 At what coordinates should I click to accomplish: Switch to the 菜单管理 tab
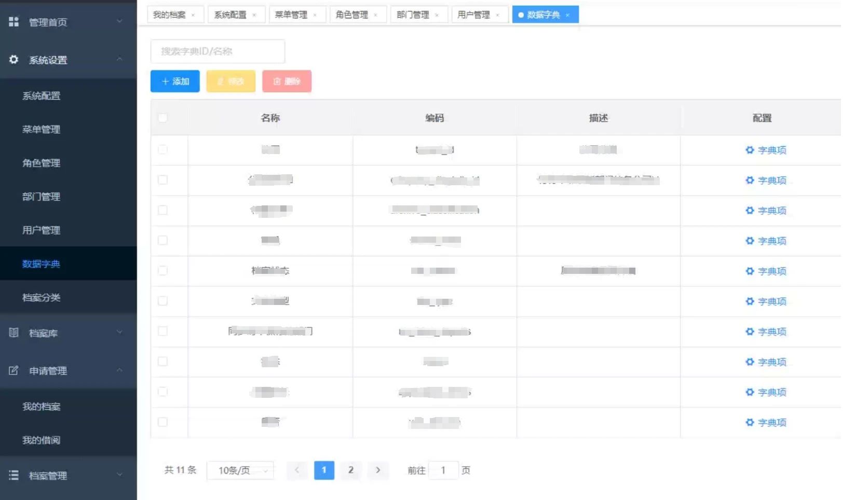coord(291,15)
